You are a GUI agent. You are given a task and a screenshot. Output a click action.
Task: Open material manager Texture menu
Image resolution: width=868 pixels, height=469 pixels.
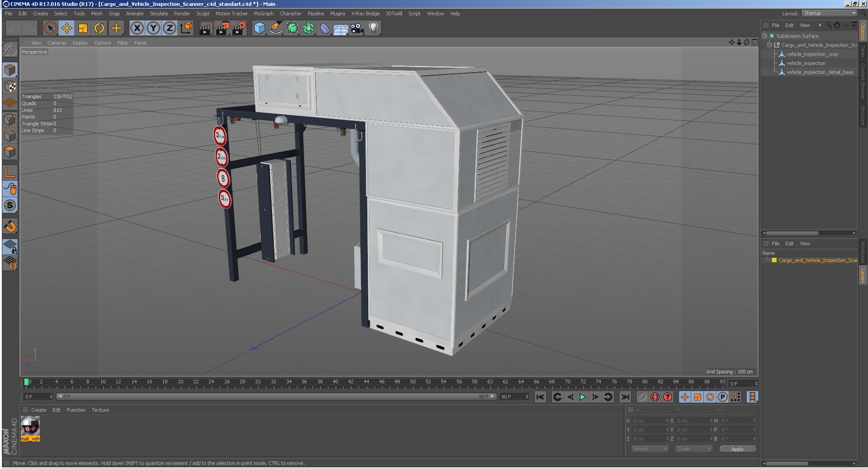pos(100,410)
